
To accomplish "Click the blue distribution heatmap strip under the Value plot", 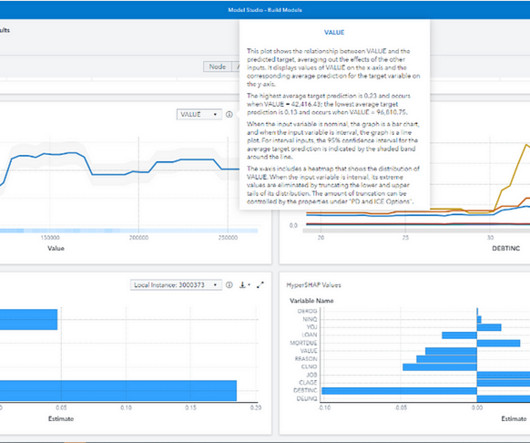I will (129, 231).
